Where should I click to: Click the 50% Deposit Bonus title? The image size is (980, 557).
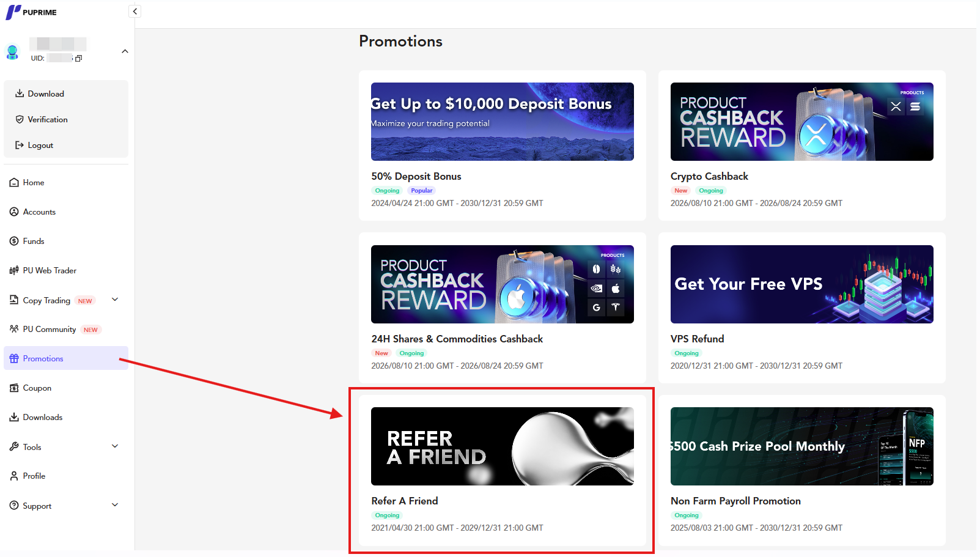coord(416,176)
